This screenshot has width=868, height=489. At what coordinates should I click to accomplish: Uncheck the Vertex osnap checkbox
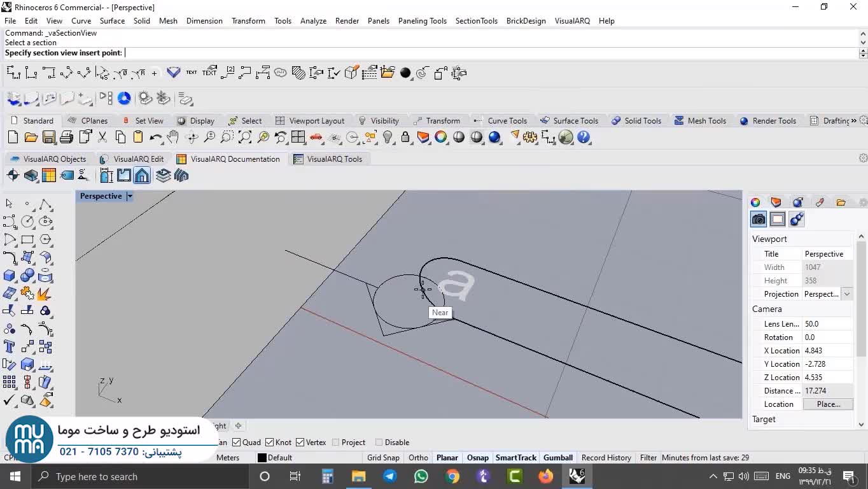(x=300, y=443)
